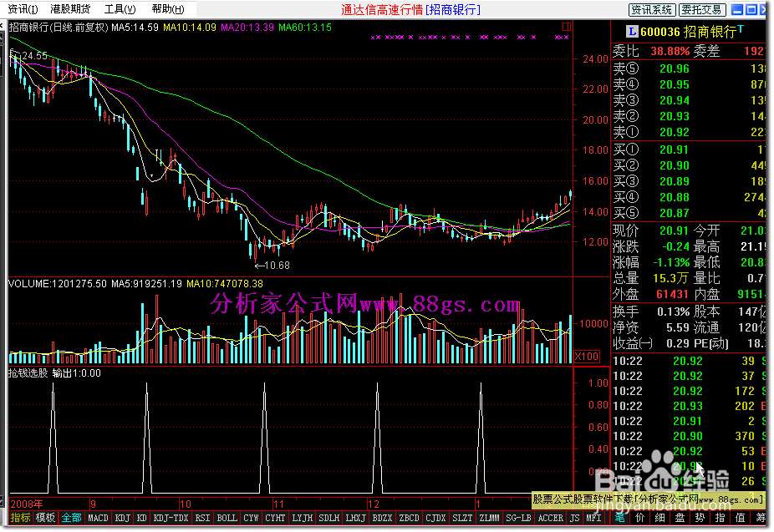Select the 值 tab in quote panel
The width and height of the screenshot is (774, 532).
(x=740, y=518)
